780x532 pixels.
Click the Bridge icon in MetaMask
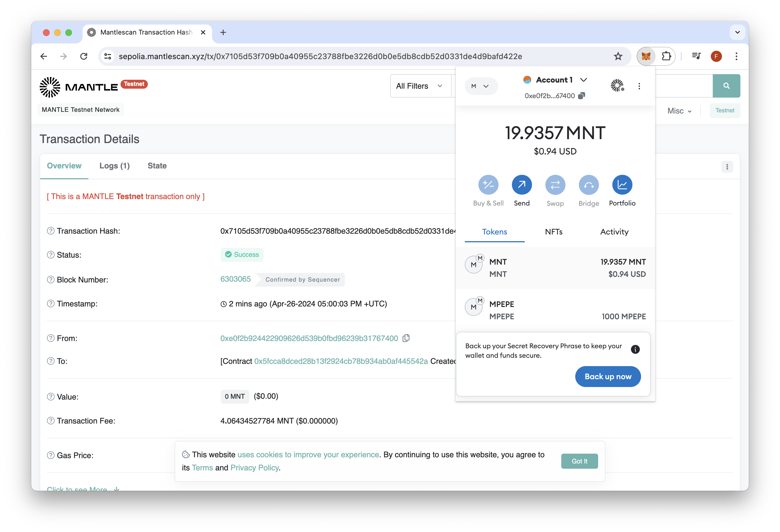pos(588,185)
